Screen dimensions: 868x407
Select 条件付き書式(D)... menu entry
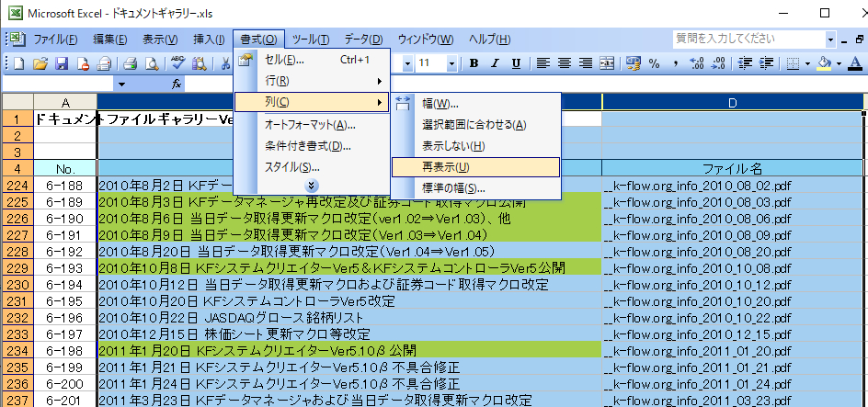313,147
